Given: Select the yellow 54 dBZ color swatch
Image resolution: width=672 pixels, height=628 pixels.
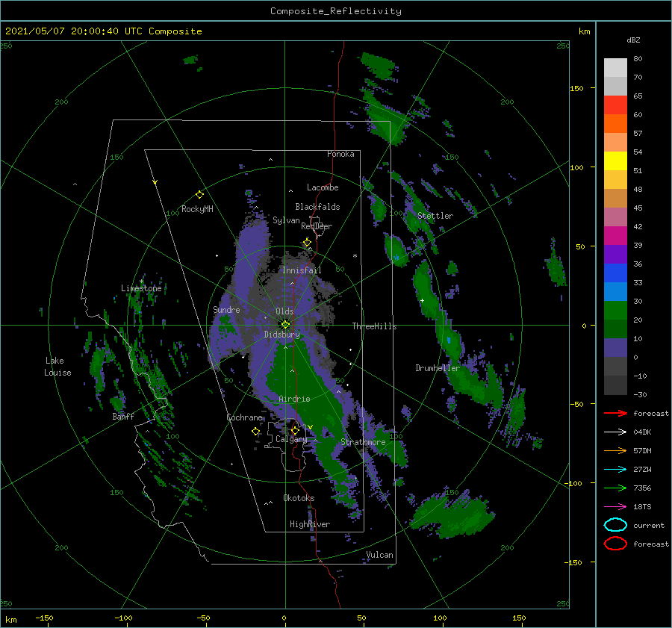Looking at the screenshot, I should [x=615, y=161].
